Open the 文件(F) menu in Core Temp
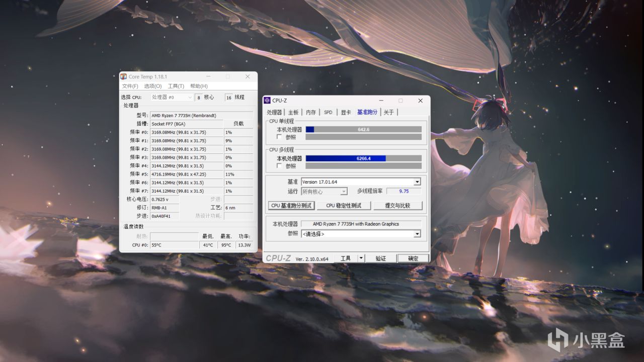 point(130,86)
